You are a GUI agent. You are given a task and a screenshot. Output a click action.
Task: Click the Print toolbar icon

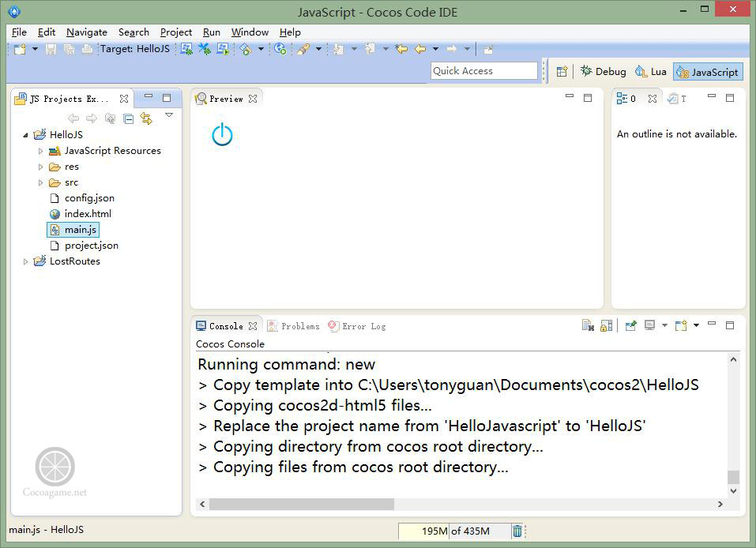pos(87,49)
